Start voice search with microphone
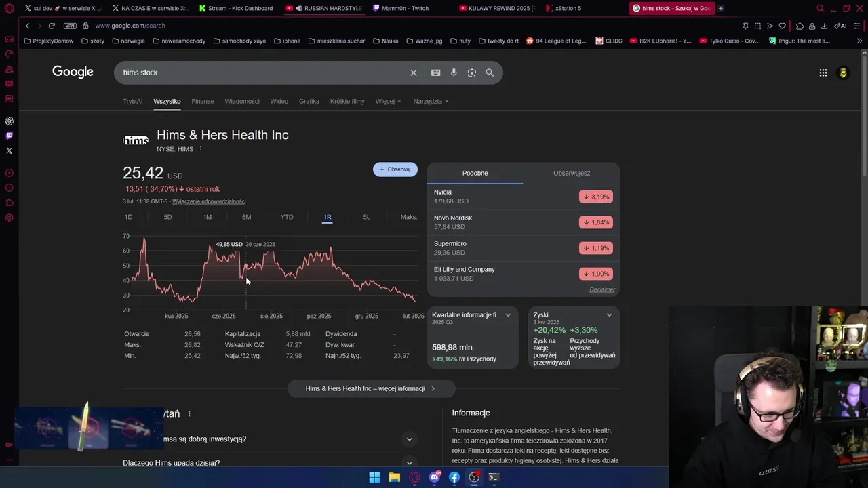 [454, 73]
